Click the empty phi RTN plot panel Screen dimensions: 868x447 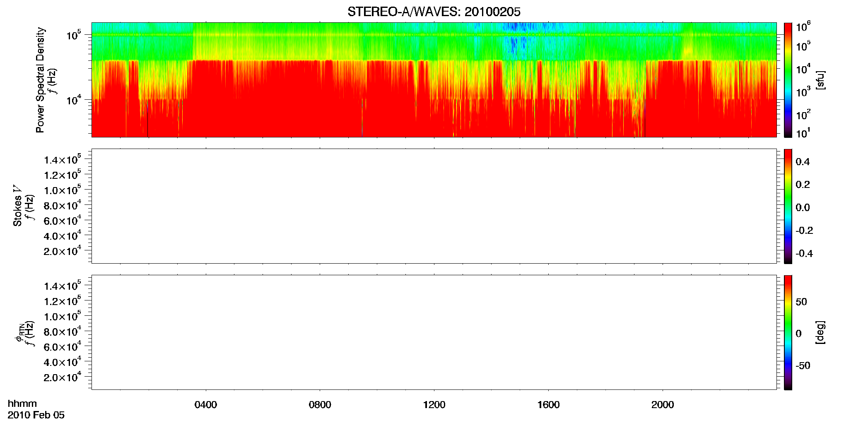[x=434, y=332]
